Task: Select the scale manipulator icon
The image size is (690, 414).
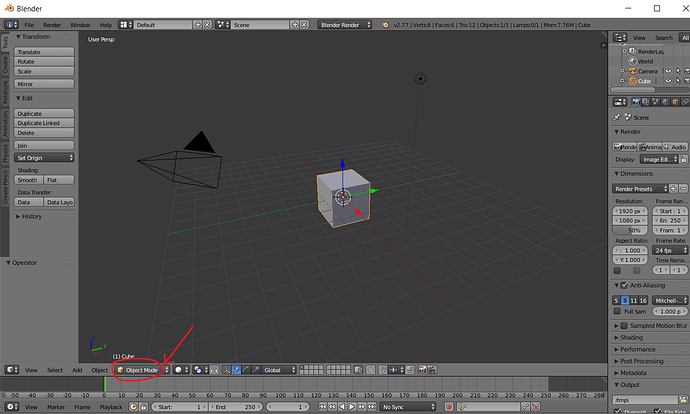Action: pos(256,370)
